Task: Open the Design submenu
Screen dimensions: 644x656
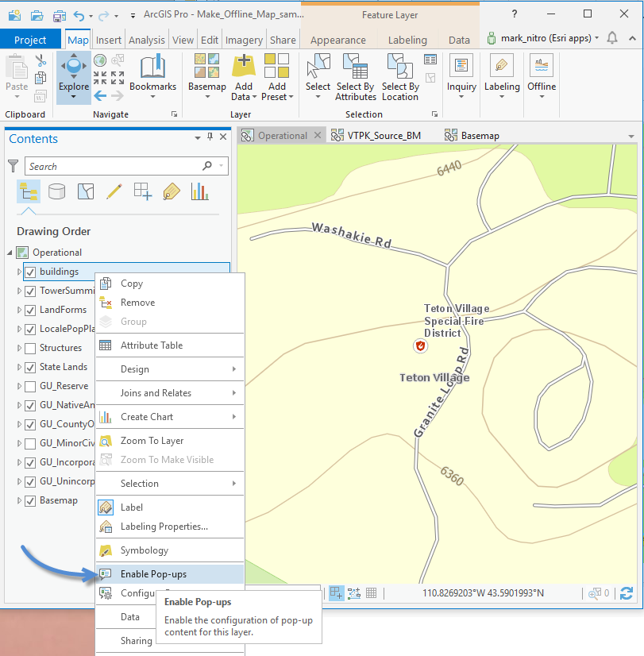Action: tap(170, 369)
